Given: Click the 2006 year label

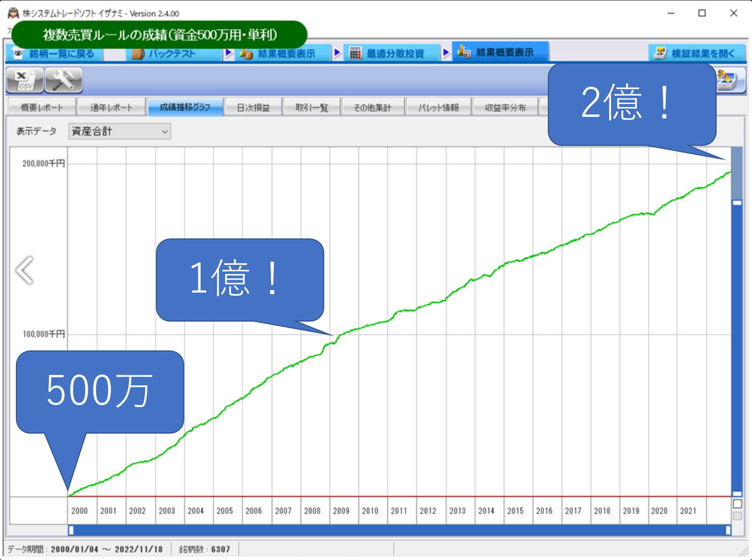Looking at the screenshot, I should click(254, 511).
